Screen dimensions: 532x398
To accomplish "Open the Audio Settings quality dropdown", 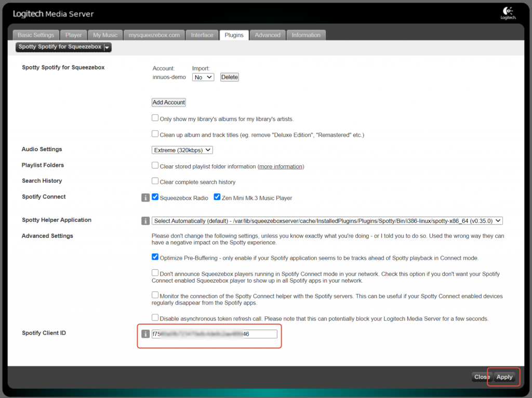I will click(x=182, y=150).
